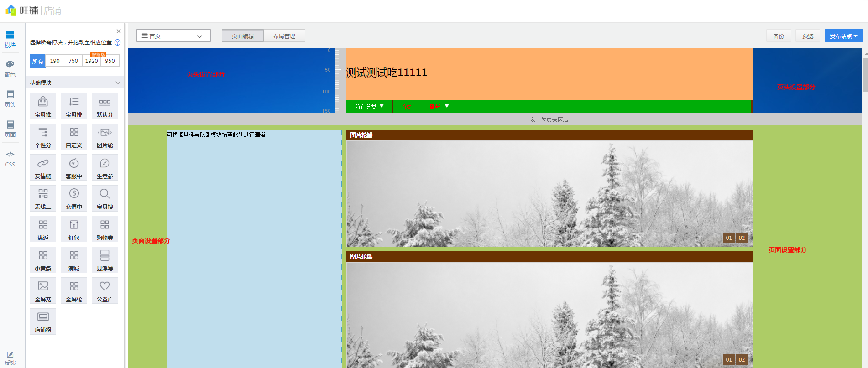Select the 满返 module

point(43,229)
